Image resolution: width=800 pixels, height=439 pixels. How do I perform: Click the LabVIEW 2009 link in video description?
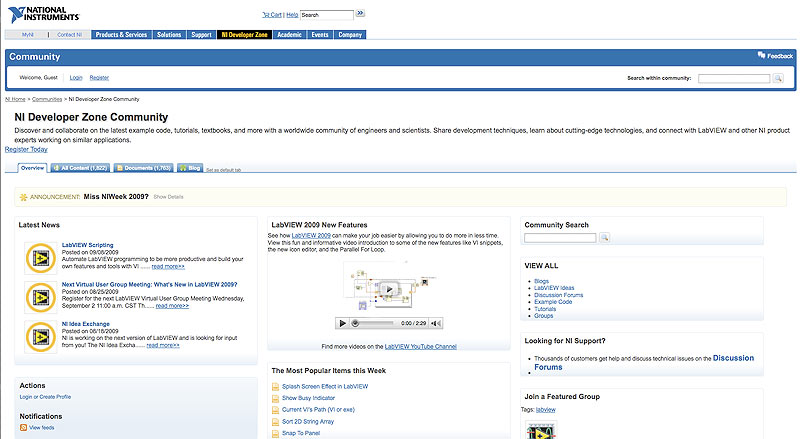(x=311, y=235)
